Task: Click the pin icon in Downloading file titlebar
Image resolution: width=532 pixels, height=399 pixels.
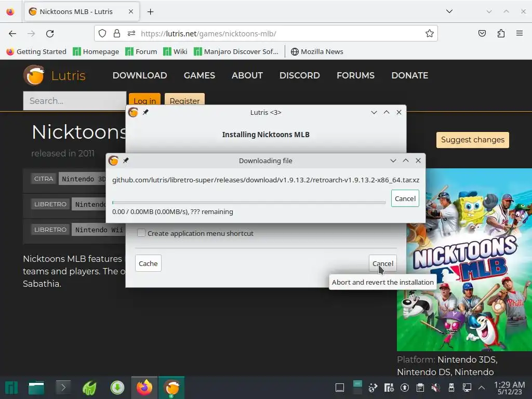Action: 126,161
